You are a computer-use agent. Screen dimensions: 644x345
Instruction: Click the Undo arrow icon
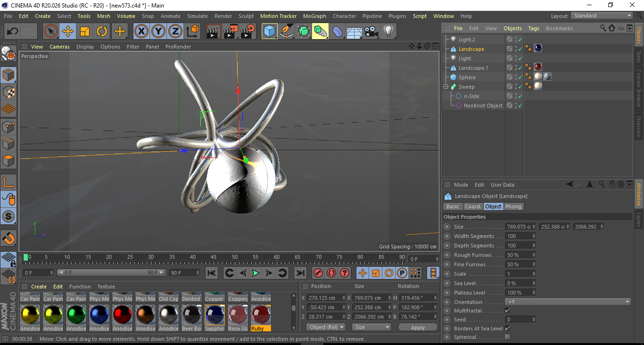[x=13, y=32]
